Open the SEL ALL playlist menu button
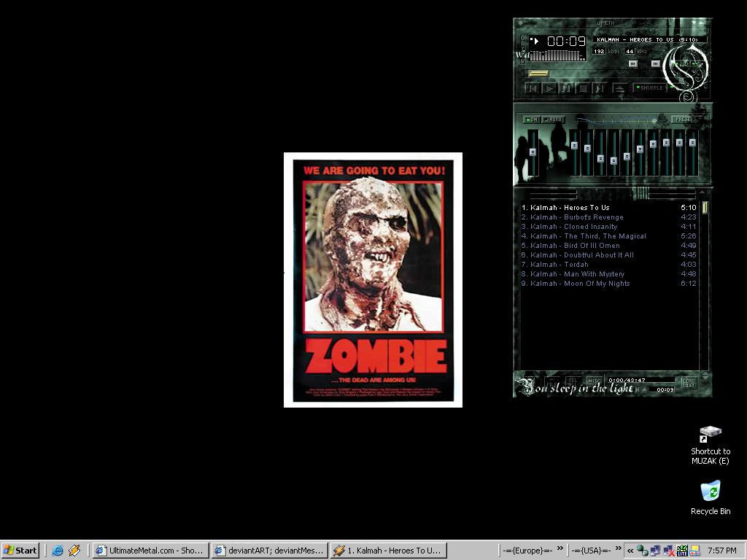This screenshot has height=560, width=747. [x=573, y=382]
